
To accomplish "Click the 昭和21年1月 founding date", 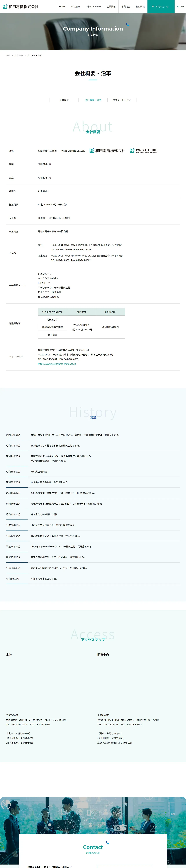I will tap(45, 164).
